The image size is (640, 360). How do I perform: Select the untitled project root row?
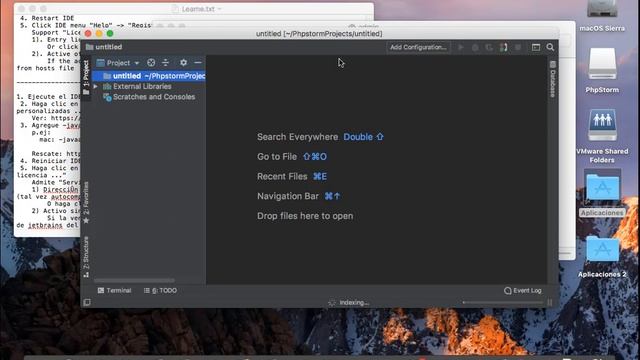[149, 76]
